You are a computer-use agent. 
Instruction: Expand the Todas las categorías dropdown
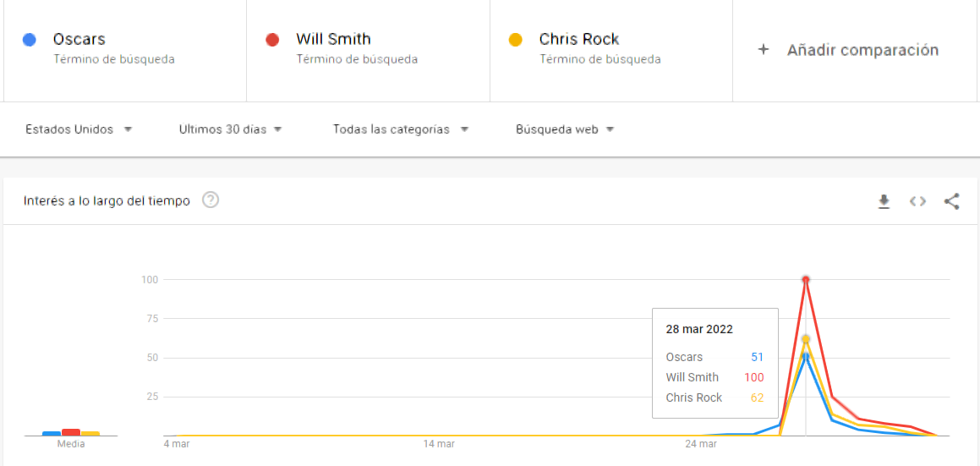(x=401, y=129)
